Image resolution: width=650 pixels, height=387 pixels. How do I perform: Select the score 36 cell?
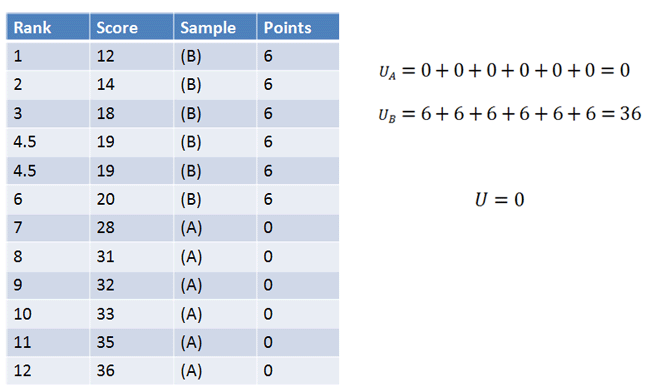tap(131, 371)
